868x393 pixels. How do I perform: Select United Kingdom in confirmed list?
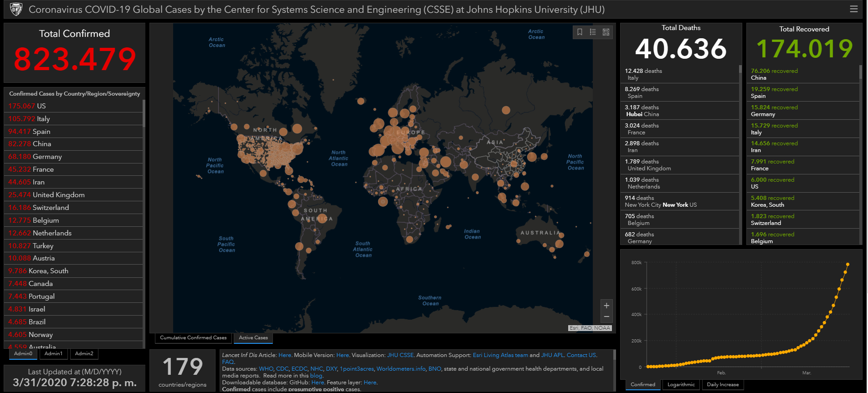pos(74,195)
